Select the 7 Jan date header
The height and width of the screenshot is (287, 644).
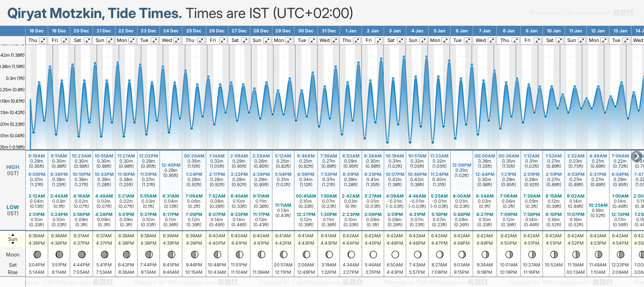point(485,31)
